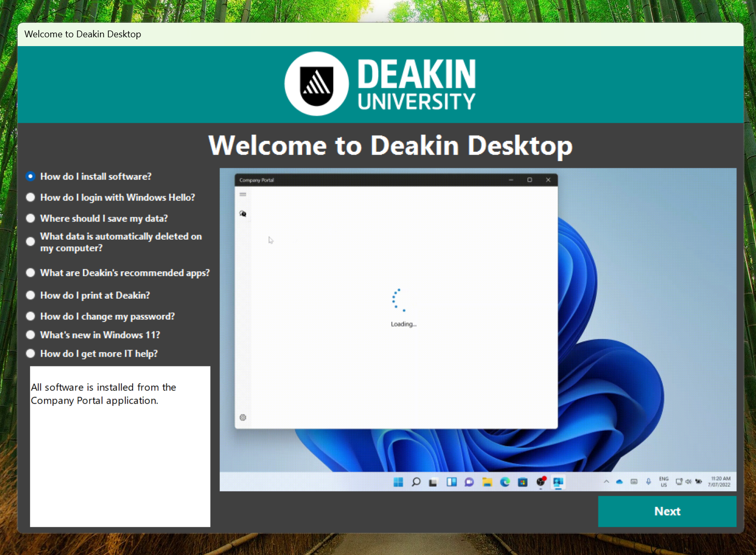Choose "What are Deakin's recommended apps?"

pyautogui.click(x=31, y=273)
